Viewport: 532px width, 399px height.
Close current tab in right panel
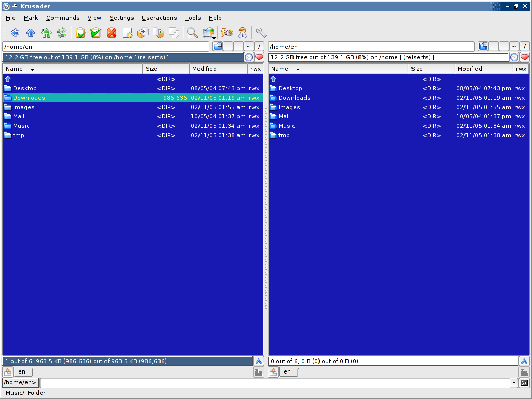click(524, 372)
